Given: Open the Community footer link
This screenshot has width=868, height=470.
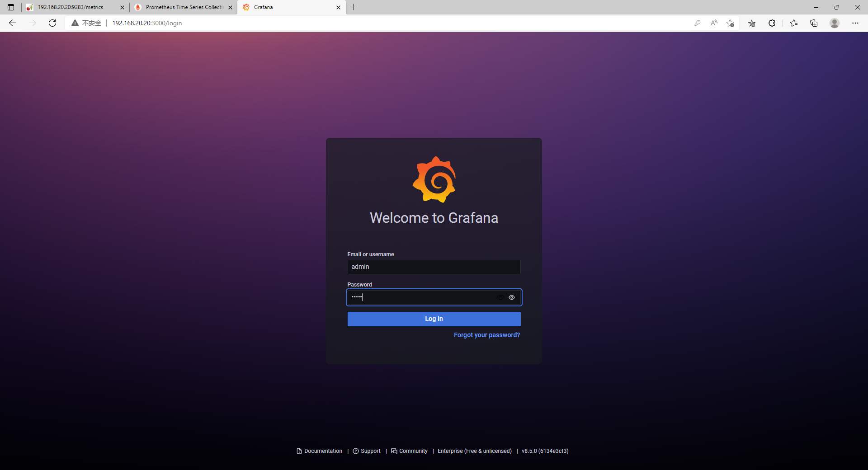Looking at the screenshot, I should click(x=409, y=451).
